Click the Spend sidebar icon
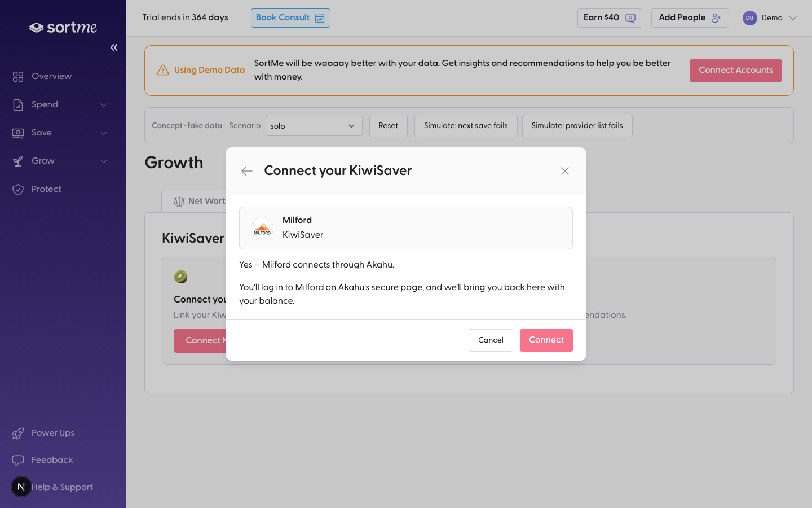The width and height of the screenshot is (812, 508). [18, 104]
